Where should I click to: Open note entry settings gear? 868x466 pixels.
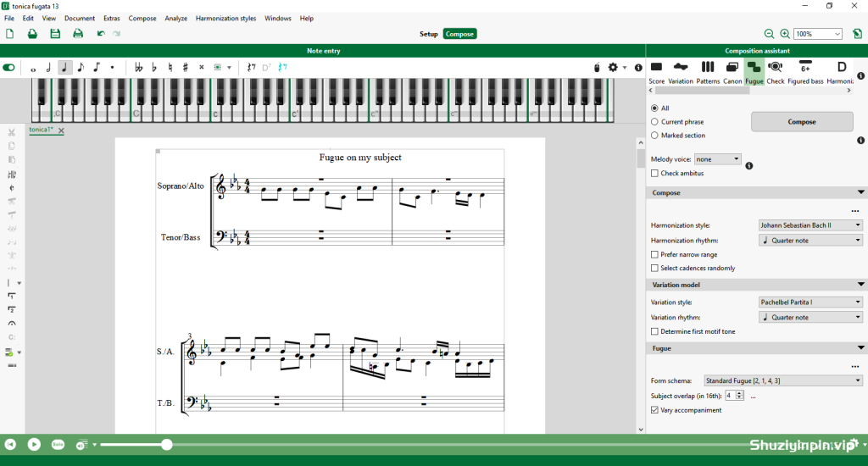click(x=613, y=67)
